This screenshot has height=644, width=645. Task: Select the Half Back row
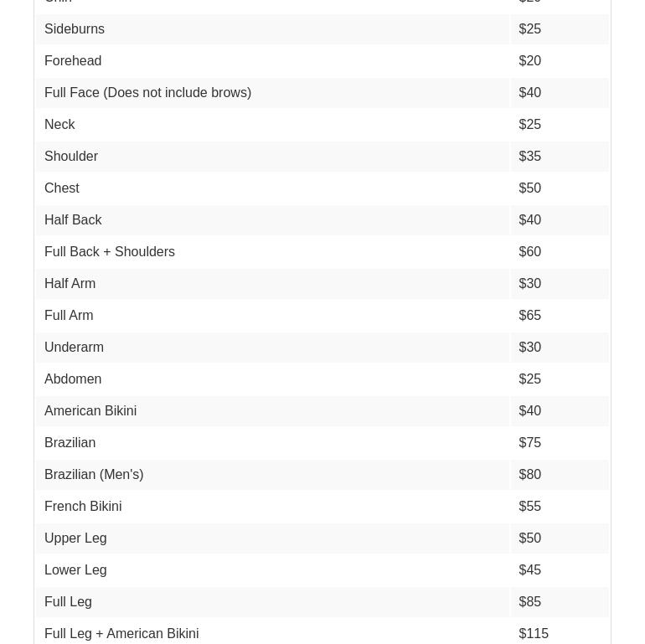73,220
